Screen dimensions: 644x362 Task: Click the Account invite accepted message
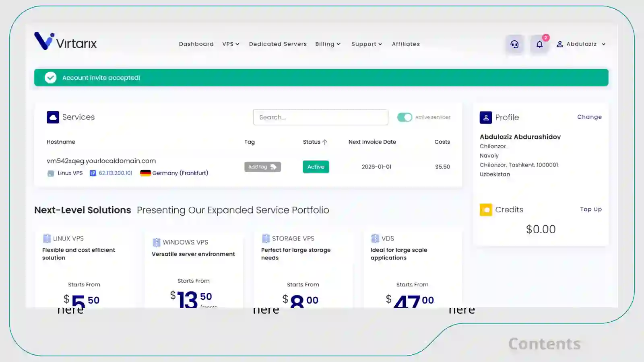(x=101, y=78)
